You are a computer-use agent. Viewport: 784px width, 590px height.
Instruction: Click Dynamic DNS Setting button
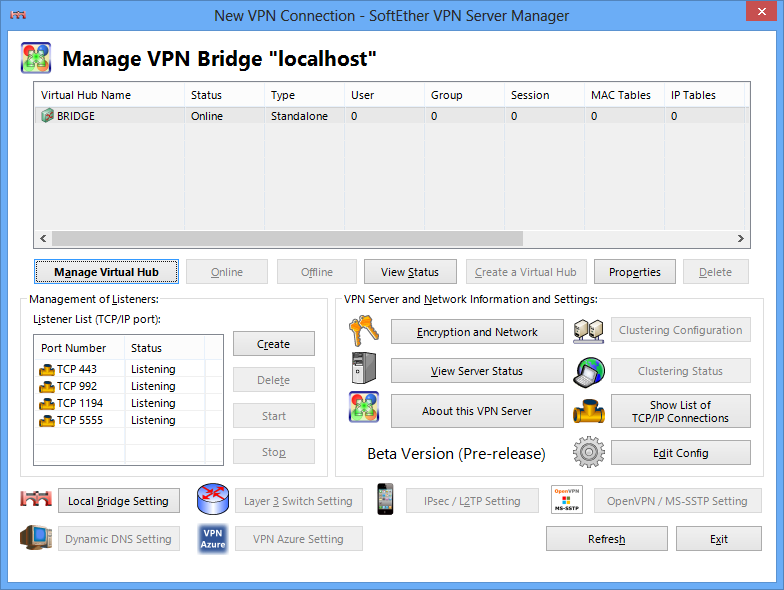(118, 538)
